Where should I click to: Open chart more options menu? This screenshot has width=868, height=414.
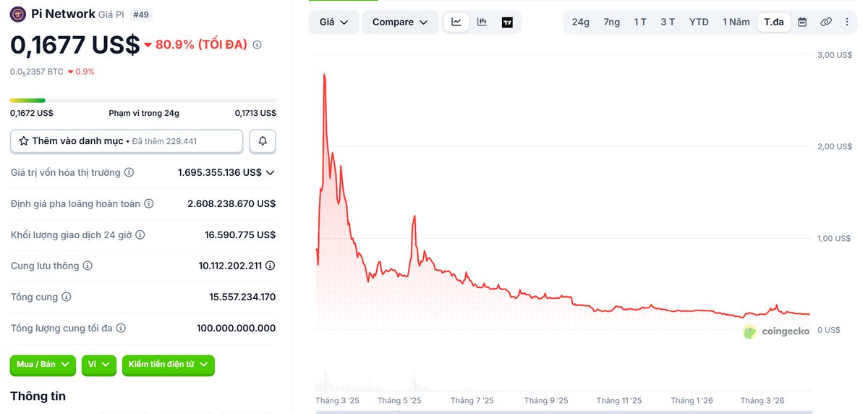tap(847, 22)
